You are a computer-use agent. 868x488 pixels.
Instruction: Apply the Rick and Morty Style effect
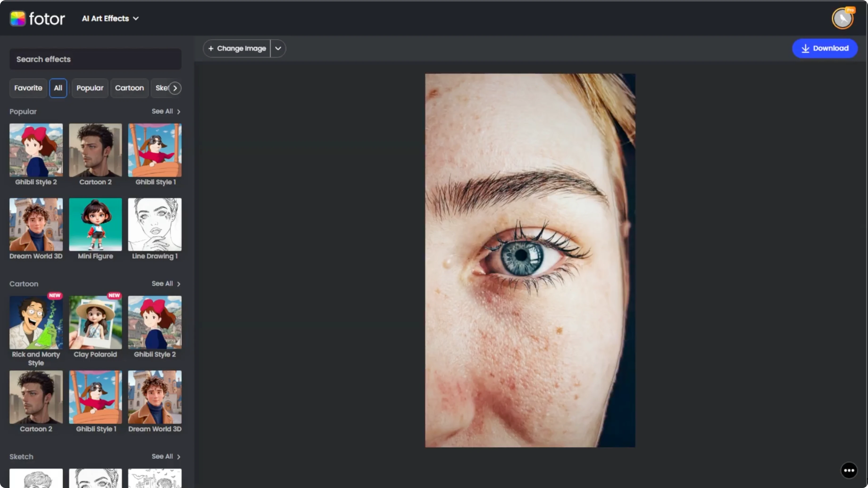coord(36,322)
